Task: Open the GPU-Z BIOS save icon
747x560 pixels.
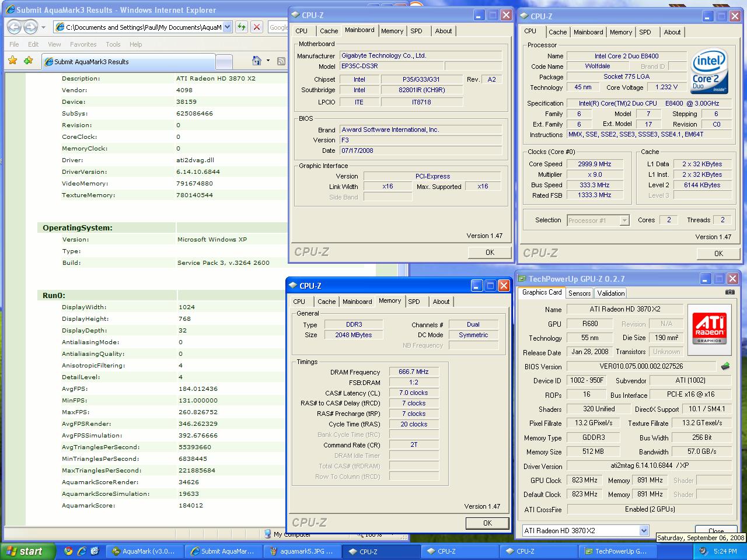Action: [725, 366]
